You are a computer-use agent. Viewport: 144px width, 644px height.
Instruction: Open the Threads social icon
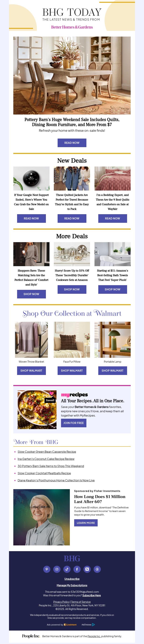point(97,569)
